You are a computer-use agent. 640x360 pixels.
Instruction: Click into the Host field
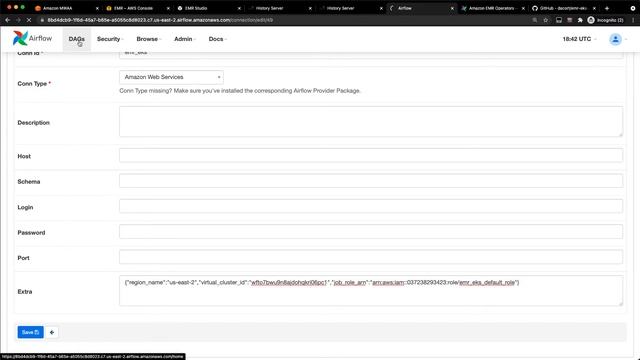pos(371,156)
